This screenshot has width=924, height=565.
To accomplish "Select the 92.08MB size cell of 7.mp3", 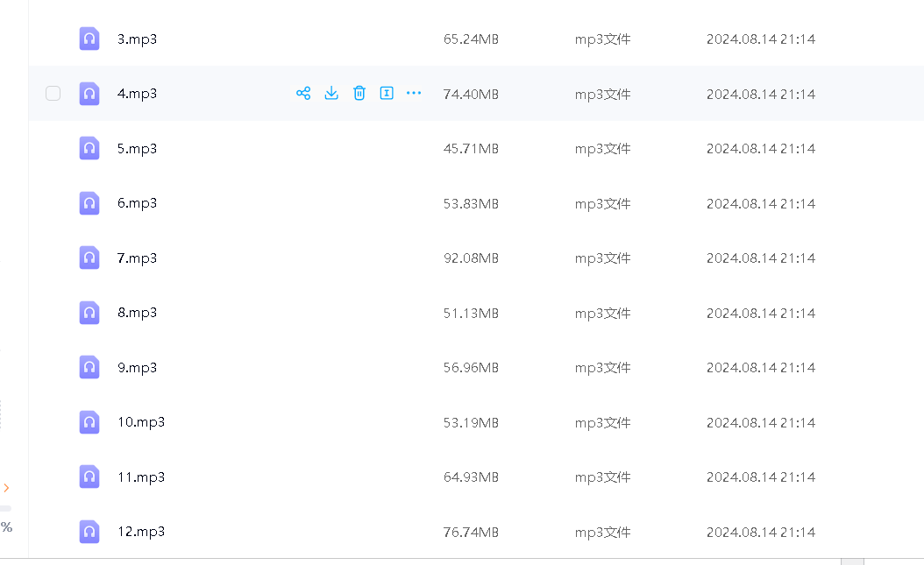I will [471, 258].
